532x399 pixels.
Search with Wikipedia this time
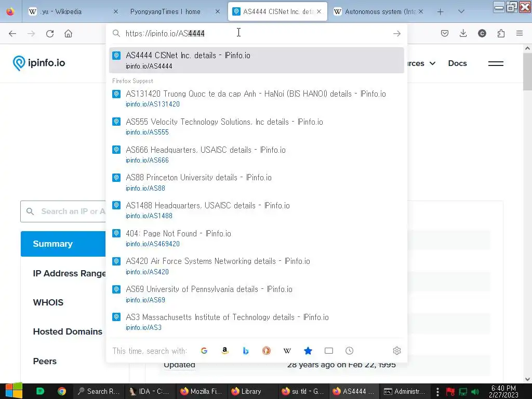click(287, 351)
